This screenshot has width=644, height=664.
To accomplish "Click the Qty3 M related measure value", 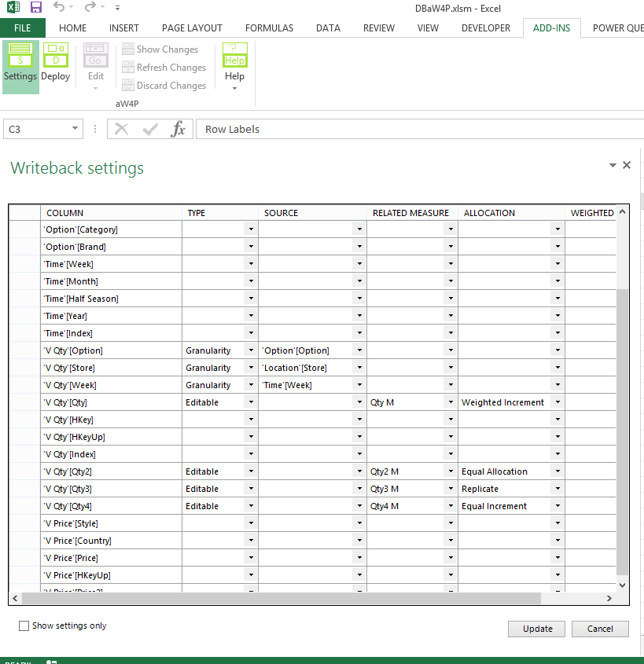I will pyautogui.click(x=385, y=489).
